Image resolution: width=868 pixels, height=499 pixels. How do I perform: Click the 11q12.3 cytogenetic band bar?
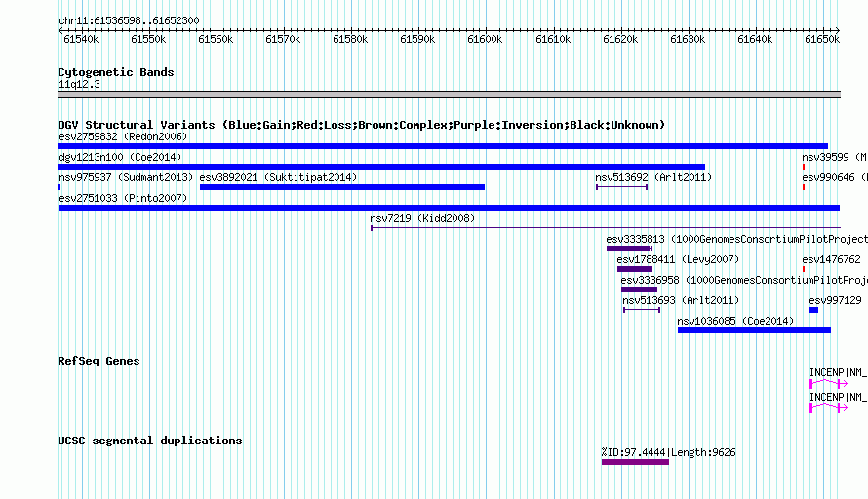coord(449,95)
